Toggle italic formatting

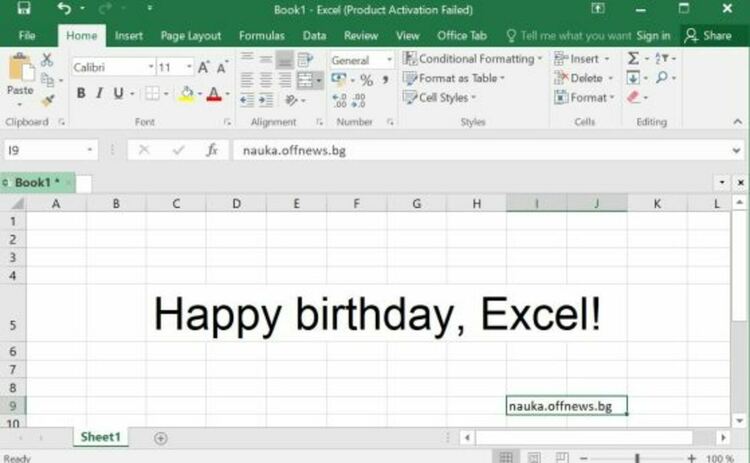point(99,93)
